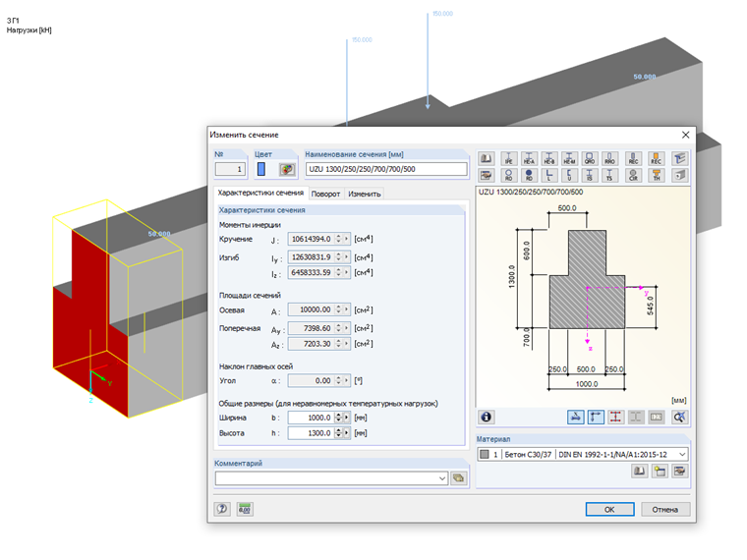Select the U channel profile icon
This screenshot has width=747, height=560.
click(x=569, y=175)
